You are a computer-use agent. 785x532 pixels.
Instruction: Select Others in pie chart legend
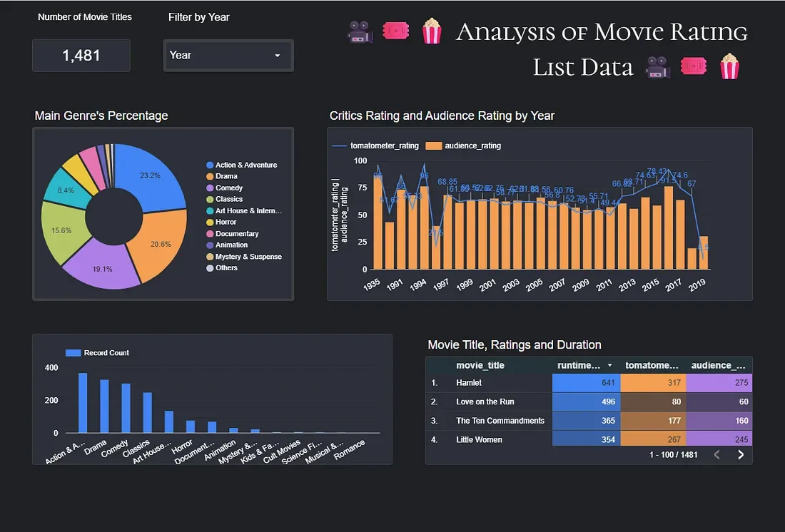tap(222, 267)
